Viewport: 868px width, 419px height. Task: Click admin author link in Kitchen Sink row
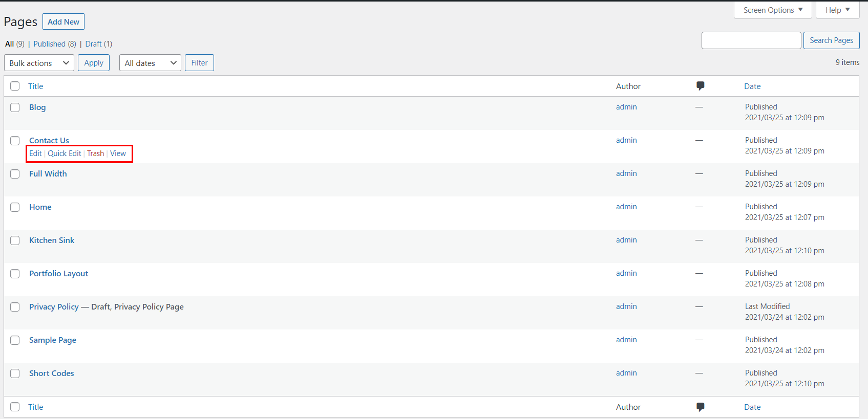point(626,240)
